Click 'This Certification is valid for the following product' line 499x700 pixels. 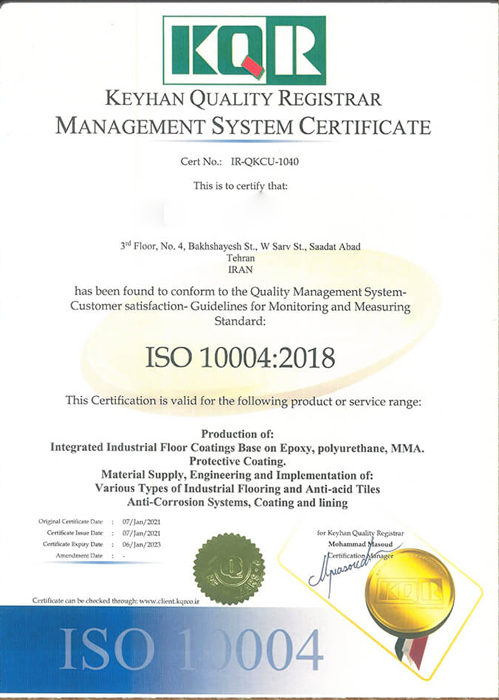point(244,401)
